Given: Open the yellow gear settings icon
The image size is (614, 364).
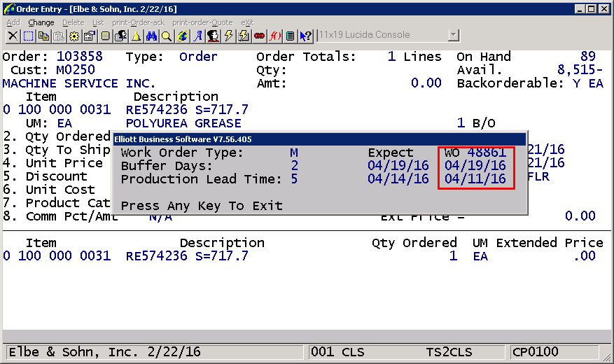Looking at the screenshot, I should (74, 36).
